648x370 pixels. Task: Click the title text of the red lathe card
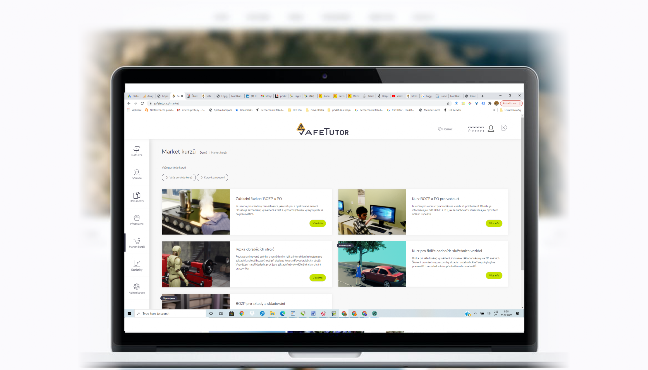(x=255, y=249)
